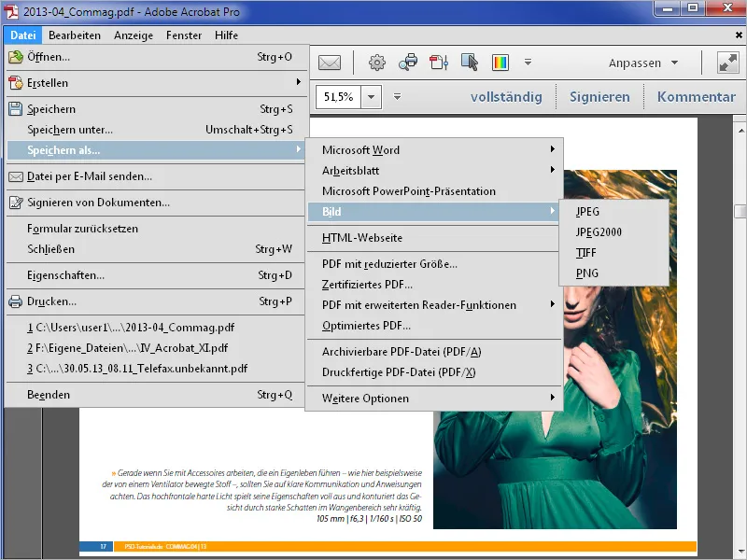Open the Fenster menu
This screenshot has height=560, width=747.
click(184, 35)
